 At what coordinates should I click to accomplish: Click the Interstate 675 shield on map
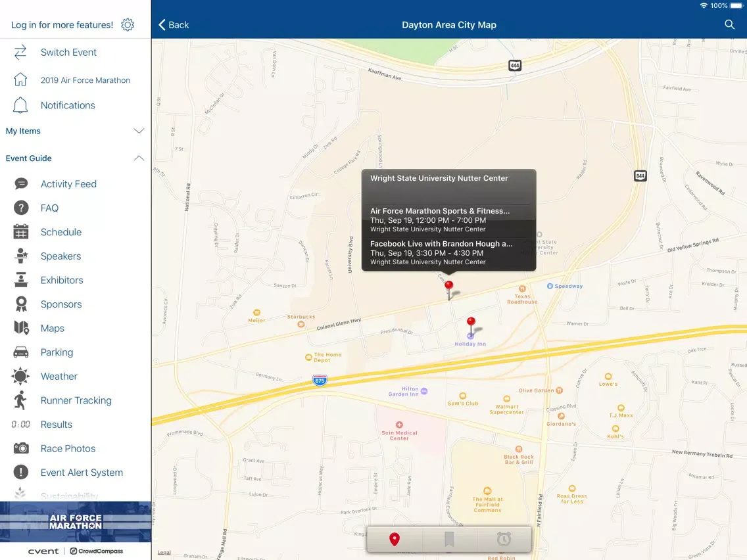click(x=320, y=380)
